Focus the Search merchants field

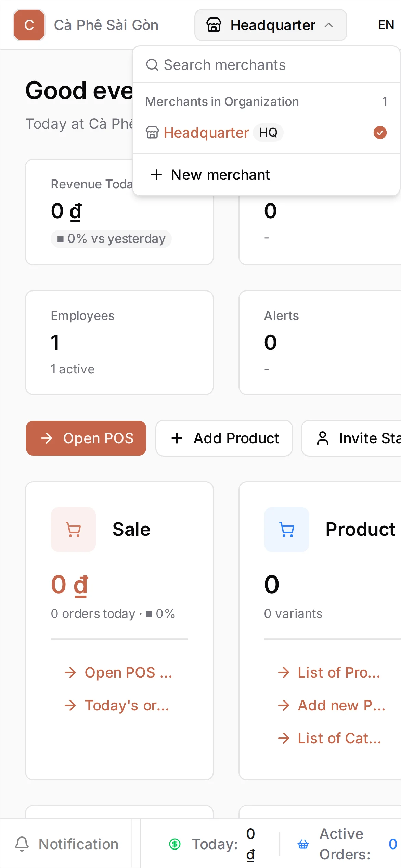point(266,65)
